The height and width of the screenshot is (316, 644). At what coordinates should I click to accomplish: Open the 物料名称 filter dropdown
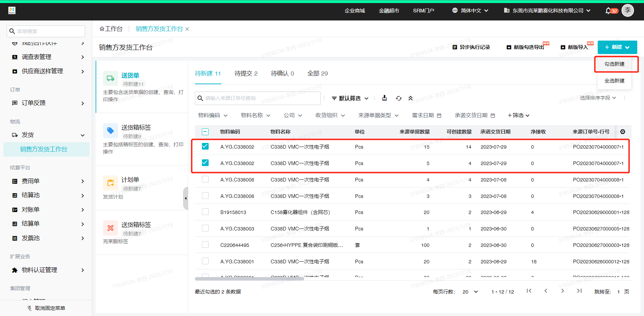pos(256,115)
